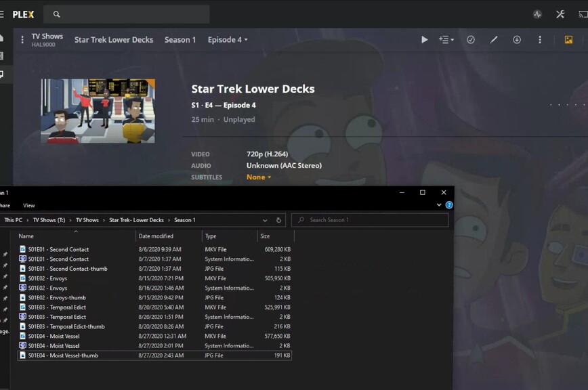
Task: Click TV Shows (T:) in address bar
Action: (49, 220)
